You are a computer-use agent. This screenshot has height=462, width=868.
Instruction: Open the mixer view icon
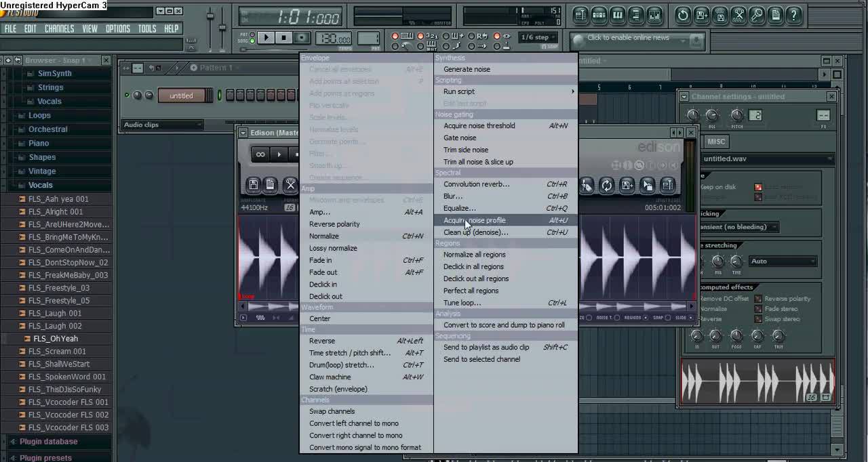[x=654, y=15]
